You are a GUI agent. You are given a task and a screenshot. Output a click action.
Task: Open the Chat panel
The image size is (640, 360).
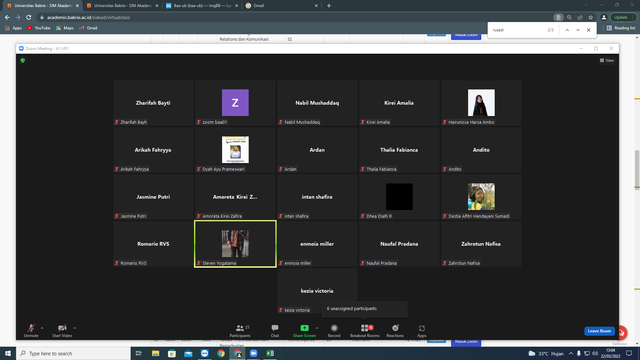click(275, 331)
